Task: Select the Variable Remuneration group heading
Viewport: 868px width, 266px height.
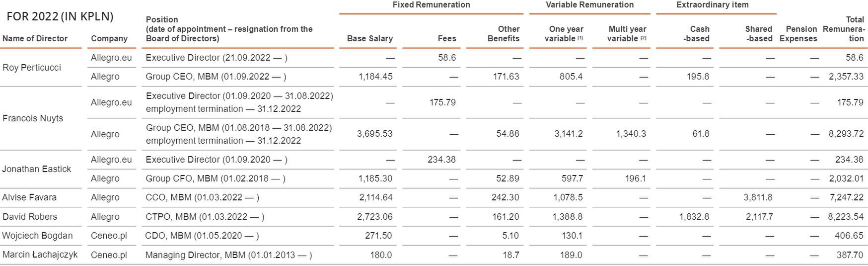Action: [x=589, y=5]
